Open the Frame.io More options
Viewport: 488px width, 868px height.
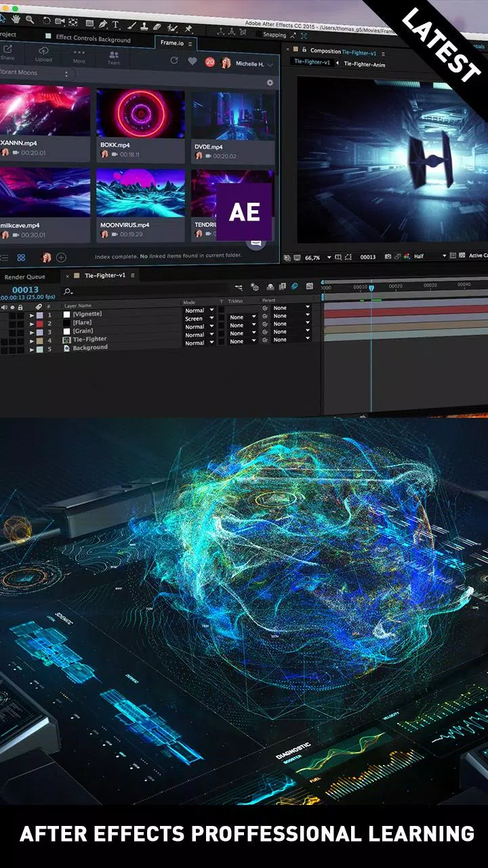(x=79, y=56)
